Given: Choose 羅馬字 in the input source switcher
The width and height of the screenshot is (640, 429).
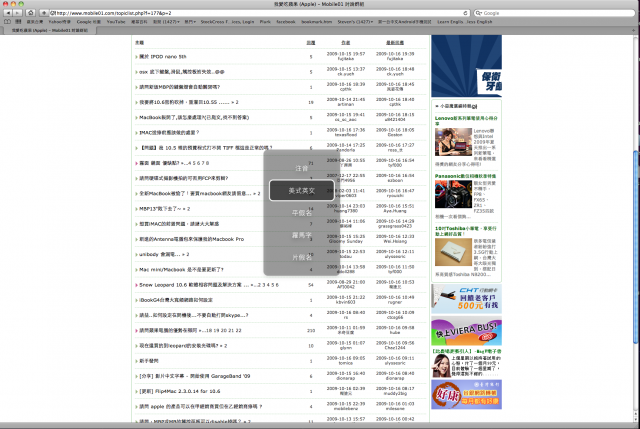Looking at the screenshot, I should tap(302, 235).
